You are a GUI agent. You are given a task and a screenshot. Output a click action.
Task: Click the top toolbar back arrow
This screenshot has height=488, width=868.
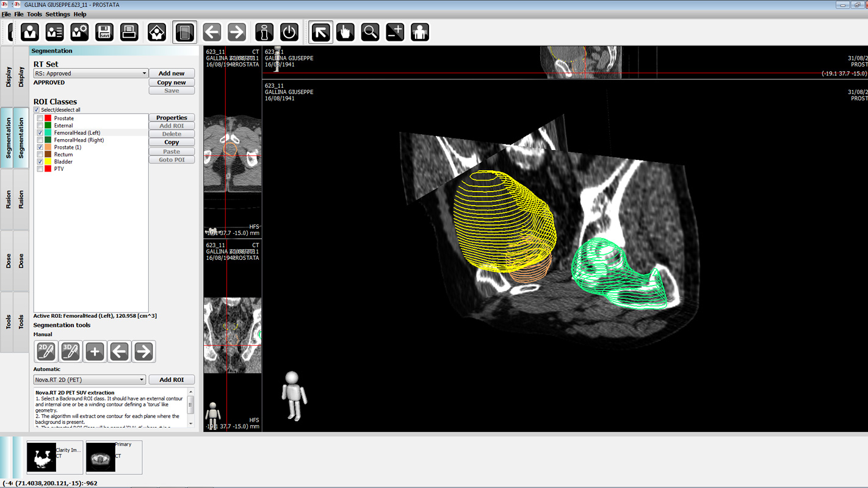pyautogui.click(x=212, y=32)
